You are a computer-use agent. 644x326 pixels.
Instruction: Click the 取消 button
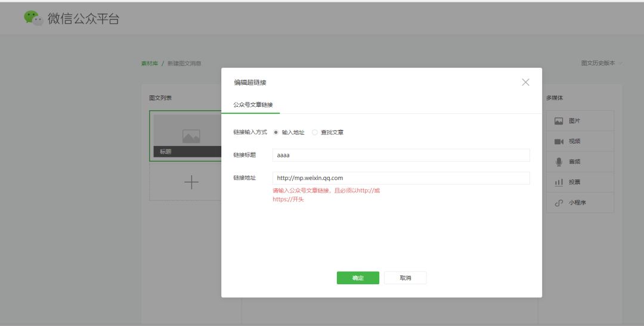pyautogui.click(x=405, y=278)
